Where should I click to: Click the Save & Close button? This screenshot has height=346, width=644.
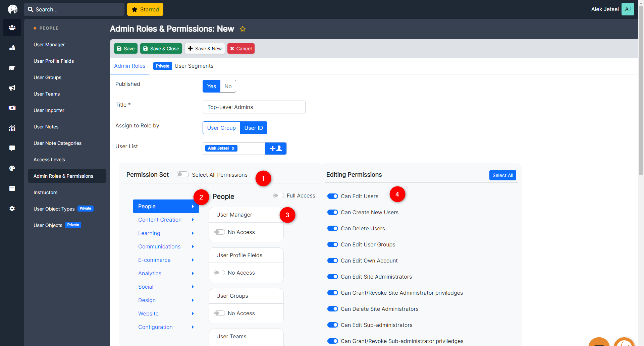(161, 48)
